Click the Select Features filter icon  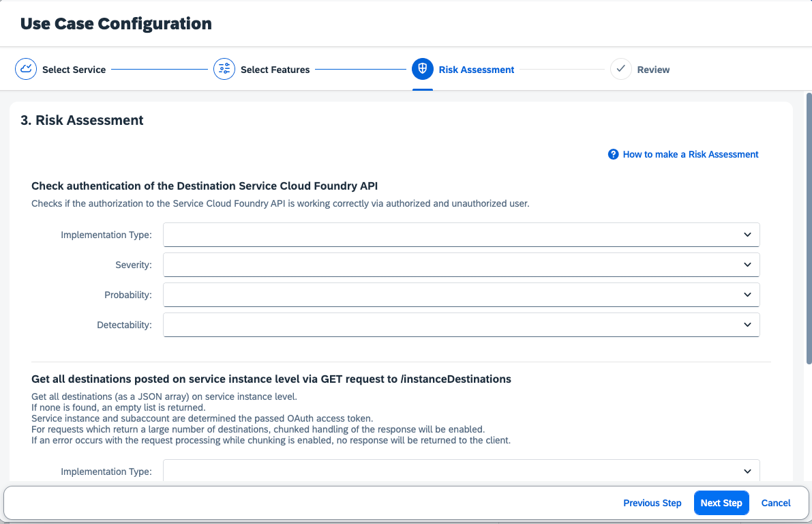(x=224, y=69)
